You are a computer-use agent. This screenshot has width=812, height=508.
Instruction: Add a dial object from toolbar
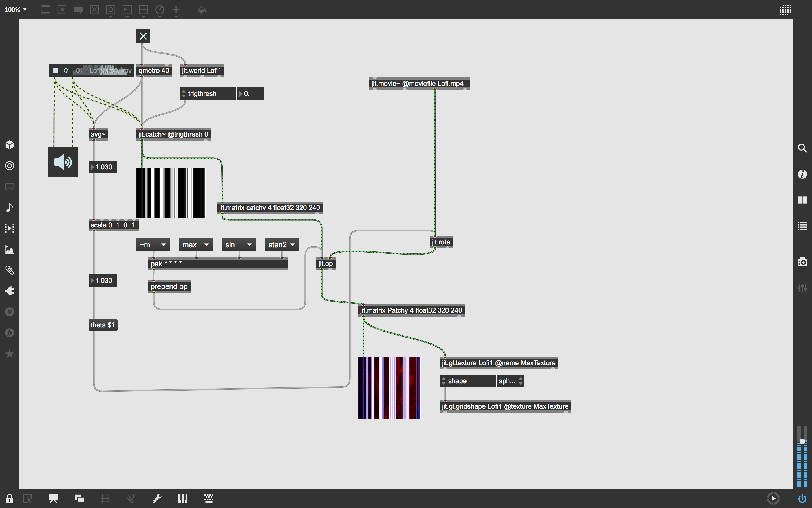click(160, 10)
